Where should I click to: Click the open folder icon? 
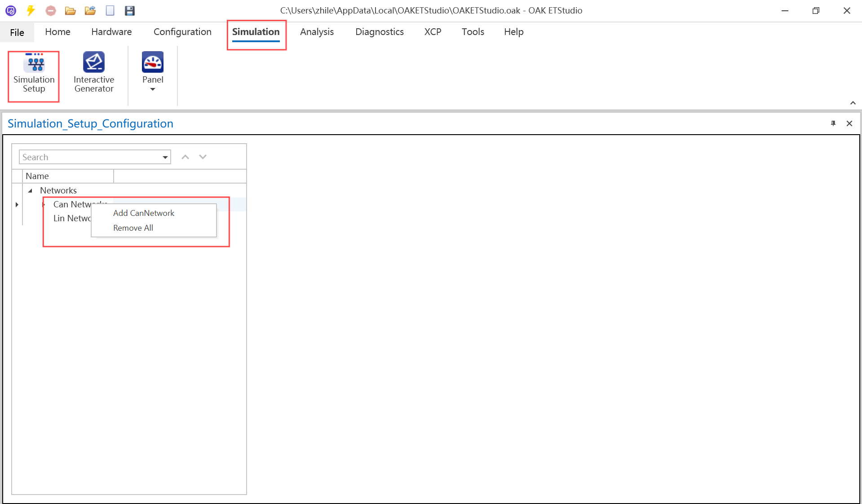click(x=70, y=10)
